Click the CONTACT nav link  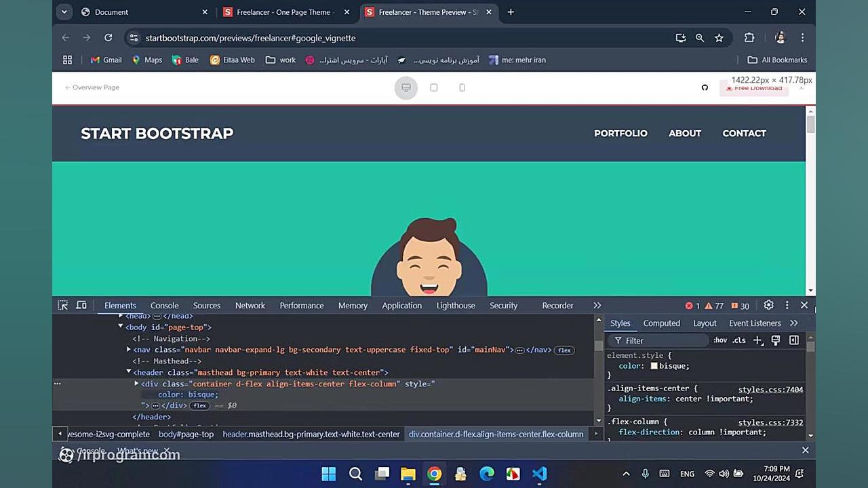tap(744, 134)
